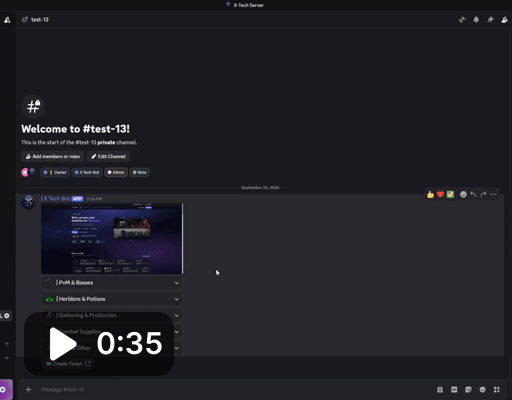Play the video using the play button
512x400 pixels.
pyautogui.click(x=62, y=344)
